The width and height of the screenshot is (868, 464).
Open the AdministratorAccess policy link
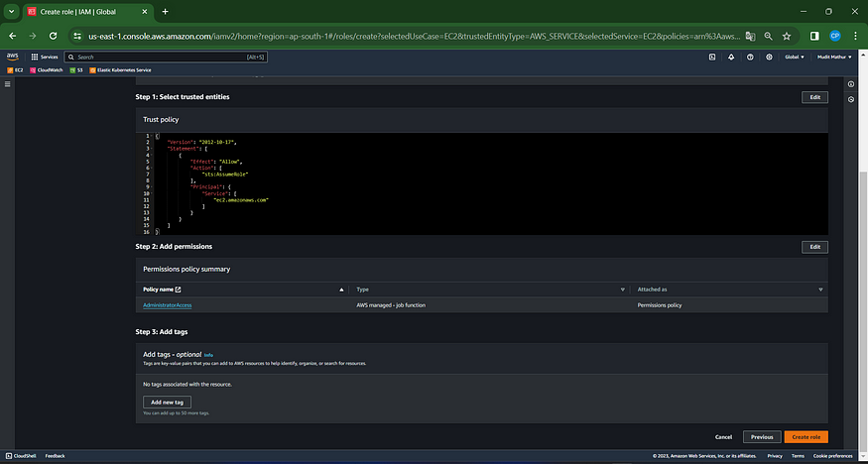[168, 305]
